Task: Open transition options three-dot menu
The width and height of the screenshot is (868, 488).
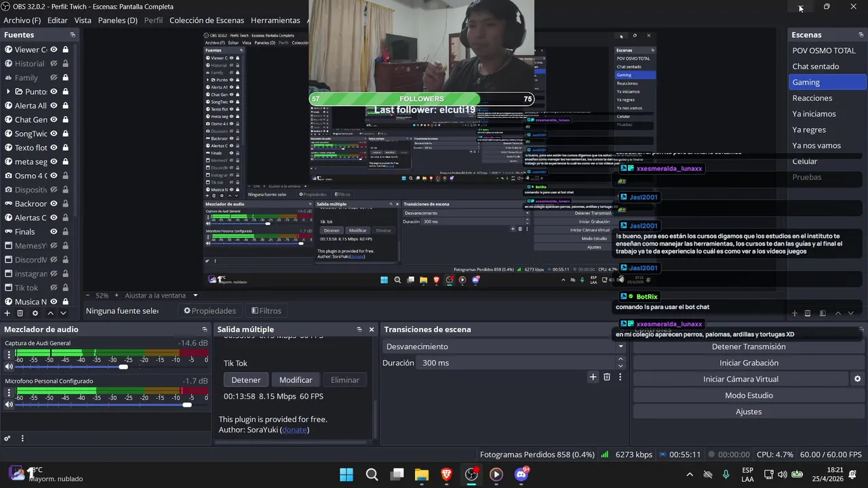Action: (620, 377)
